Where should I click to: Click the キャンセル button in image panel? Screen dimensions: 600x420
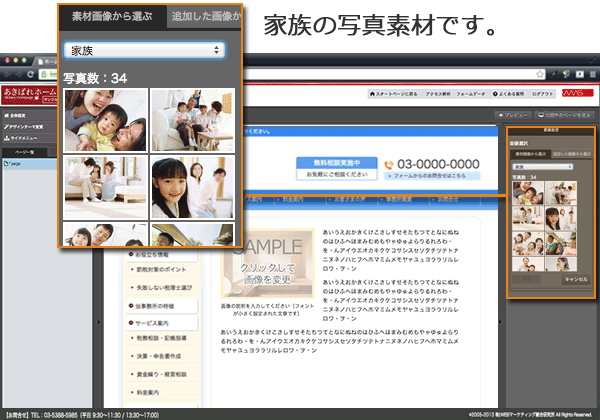click(575, 280)
